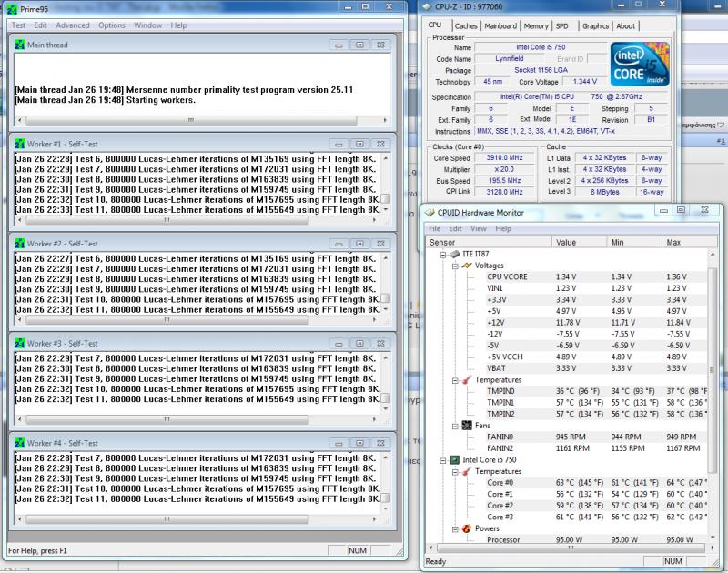The width and height of the screenshot is (728, 573).
Task: Click the Intel Core i5 750 processor icon
Action: [x=454, y=460]
